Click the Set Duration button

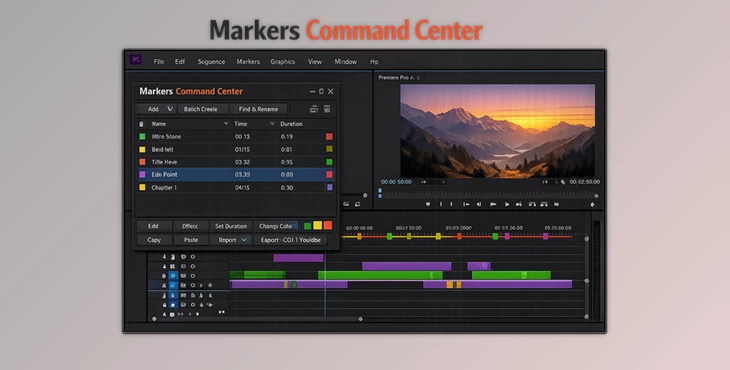click(x=231, y=226)
